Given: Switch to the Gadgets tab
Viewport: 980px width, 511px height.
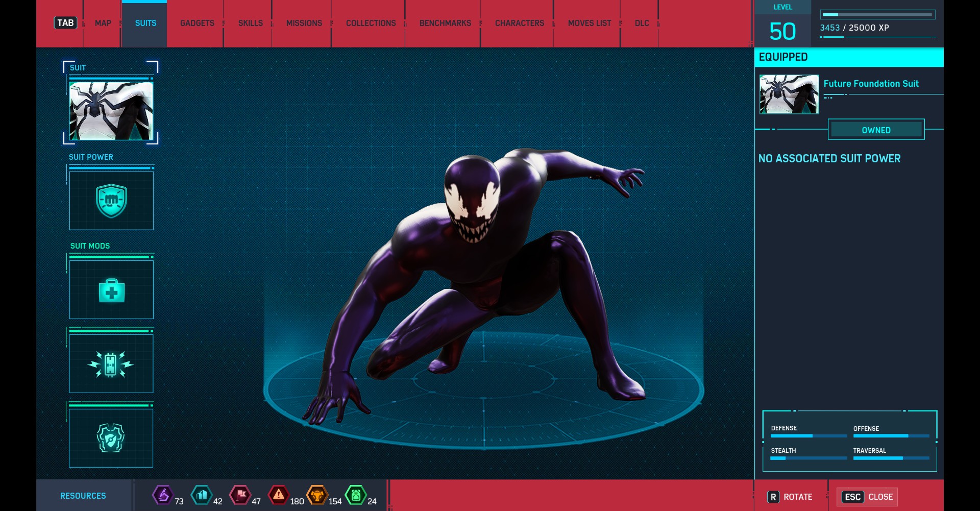Looking at the screenshot, I should click(197, 23).
